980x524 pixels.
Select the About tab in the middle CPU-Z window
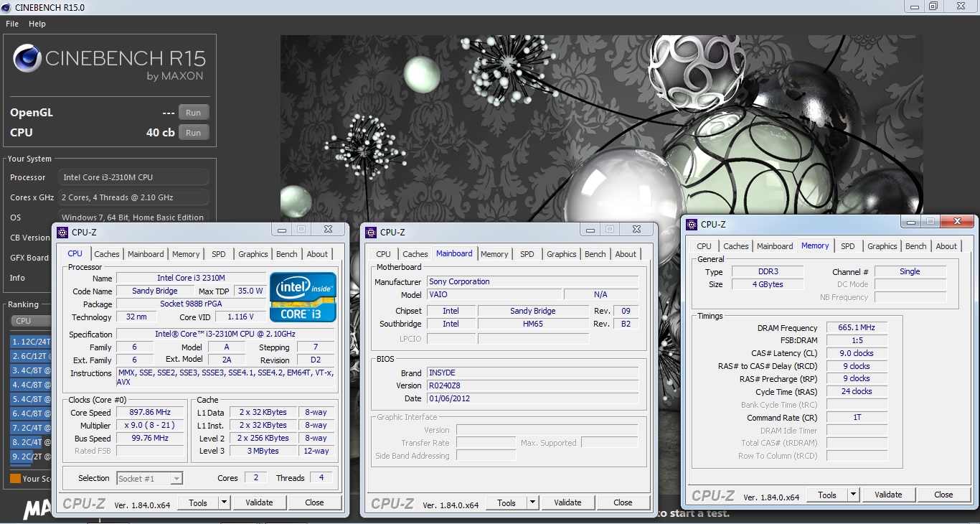coord(626,254)
